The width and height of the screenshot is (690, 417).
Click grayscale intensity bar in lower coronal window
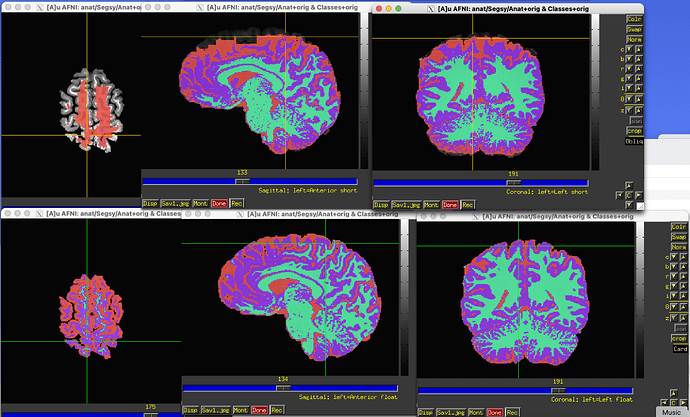tap(640, 300)
